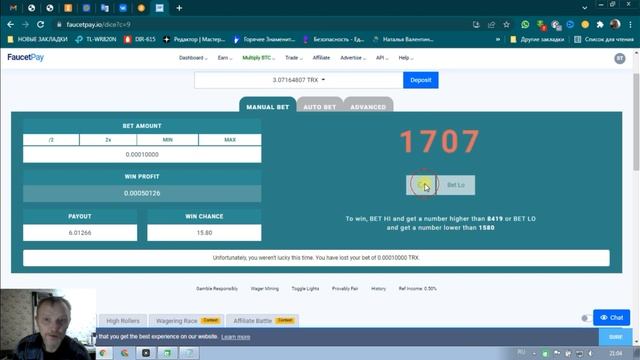
Task: Halve the bet with the /2 button
Action: [x=51, y=140]
